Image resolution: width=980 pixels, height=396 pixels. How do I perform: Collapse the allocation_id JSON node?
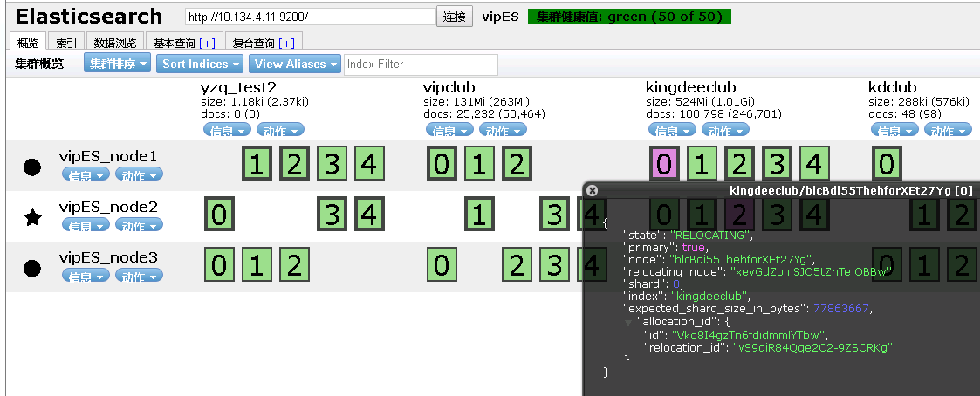[628, 323]
